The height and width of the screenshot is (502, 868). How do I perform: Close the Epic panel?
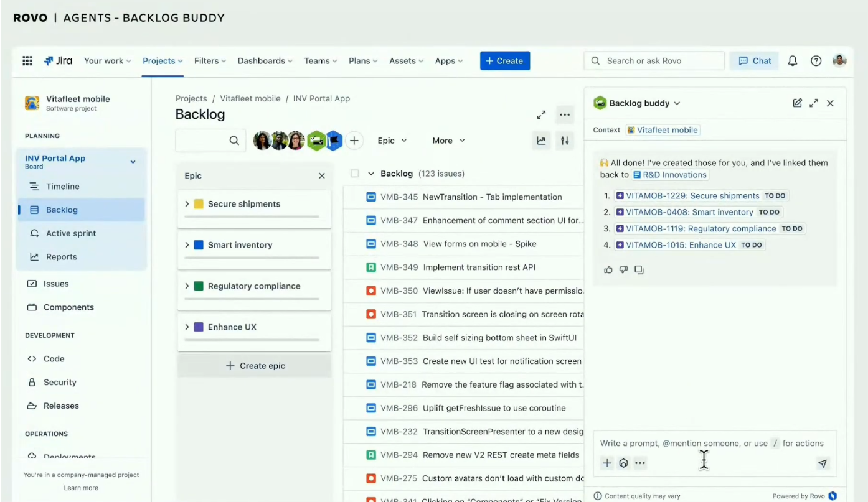click(322, 176)
